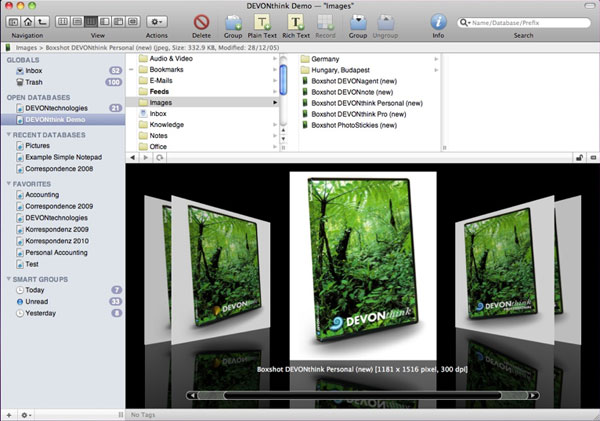This screenshot has width=600, height=421.
Task: Open the Actions gear dropdown
Action: click(157, 21)
